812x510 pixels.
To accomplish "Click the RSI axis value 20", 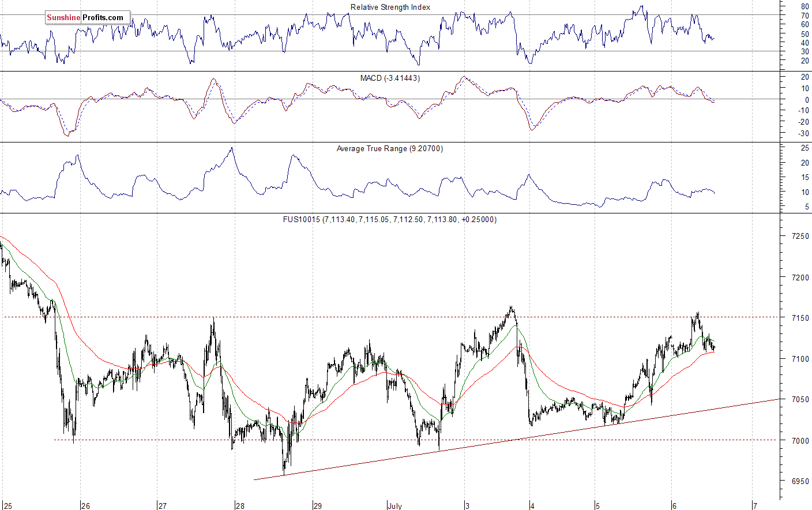I will tap(805, 61).
